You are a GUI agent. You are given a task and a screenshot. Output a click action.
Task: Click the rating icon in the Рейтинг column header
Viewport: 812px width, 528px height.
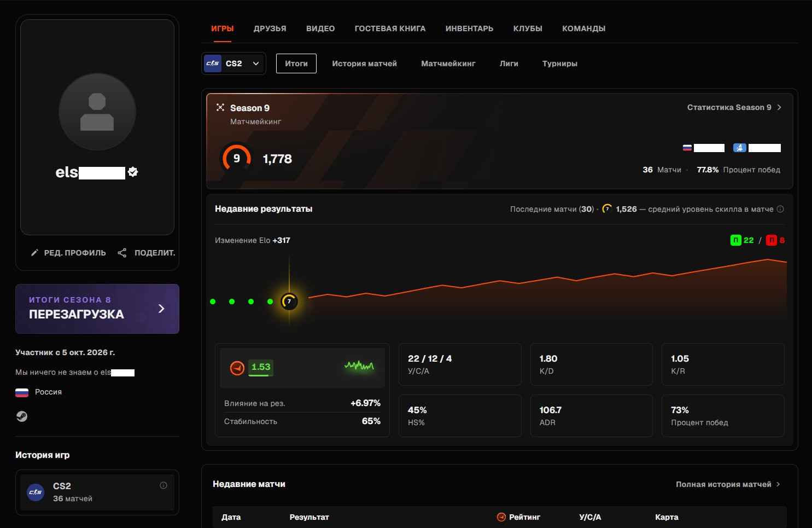point(501,517)
